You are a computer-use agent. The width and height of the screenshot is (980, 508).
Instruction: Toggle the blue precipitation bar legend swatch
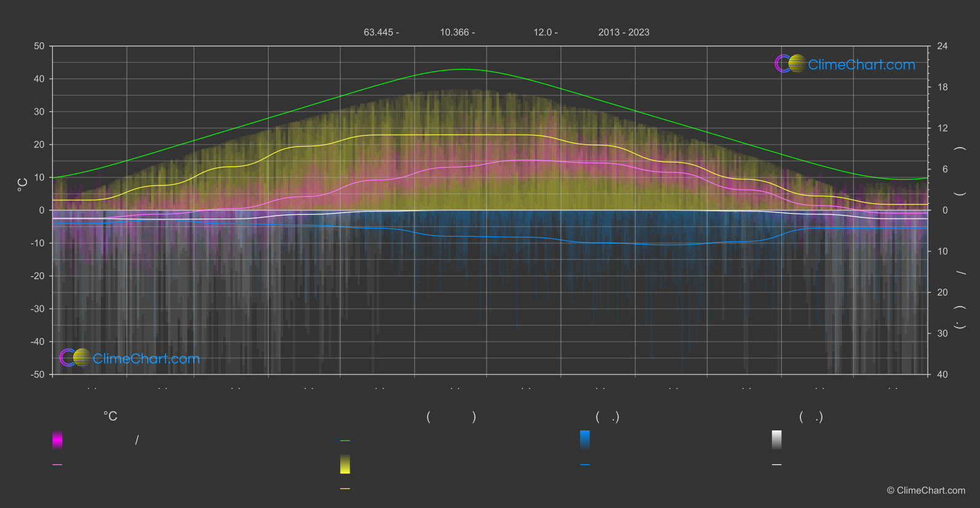(x=585, y=440)
